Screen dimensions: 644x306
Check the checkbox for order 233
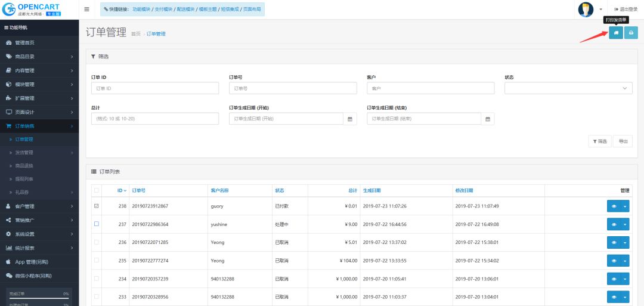coord(97,296)
